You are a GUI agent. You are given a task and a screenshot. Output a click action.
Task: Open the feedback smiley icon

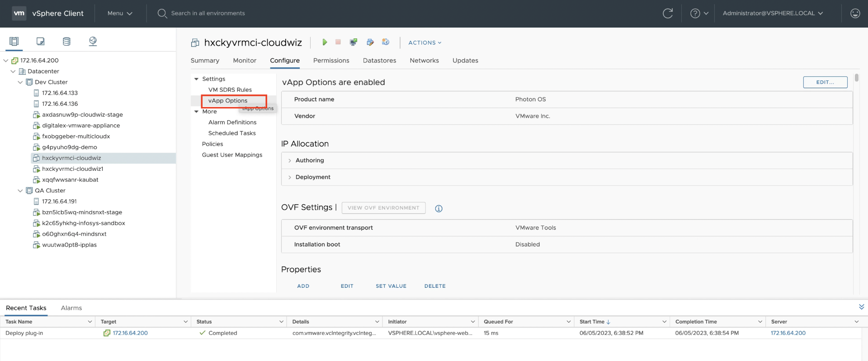(855, 14)
